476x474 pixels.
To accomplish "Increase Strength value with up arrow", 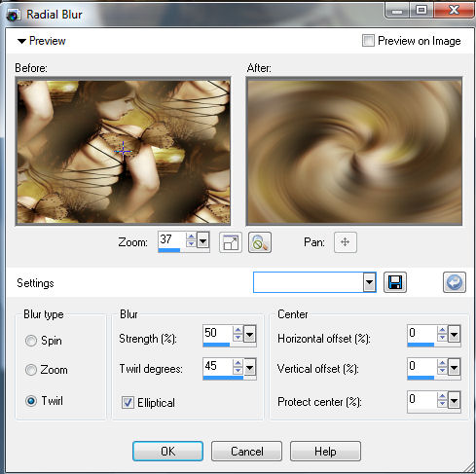I will (238, 330).
